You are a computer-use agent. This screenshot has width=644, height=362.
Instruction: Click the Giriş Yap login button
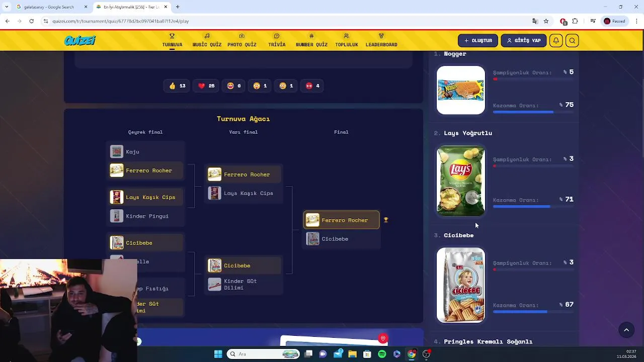point(524,41)
